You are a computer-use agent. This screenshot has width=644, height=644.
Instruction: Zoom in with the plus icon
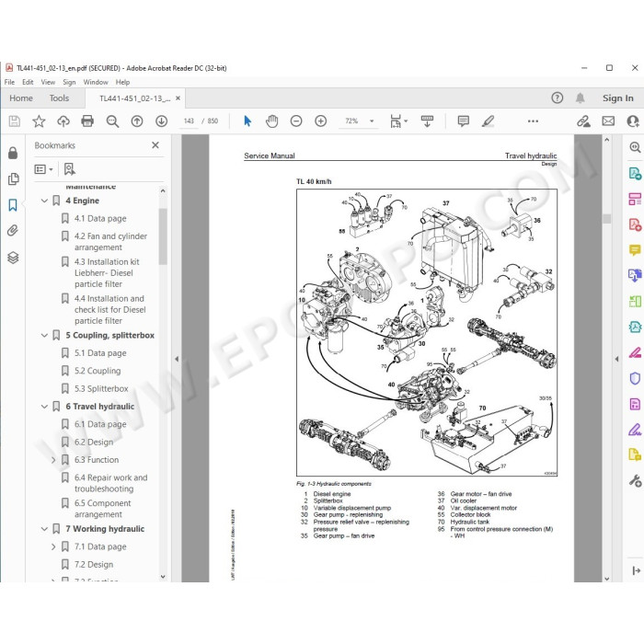point(321,121)
